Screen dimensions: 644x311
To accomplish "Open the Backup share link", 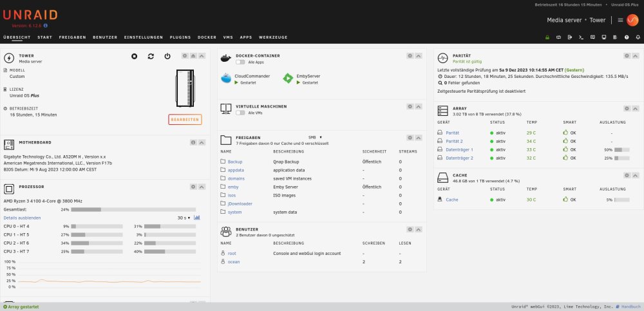I will click(x=235, y=162).
